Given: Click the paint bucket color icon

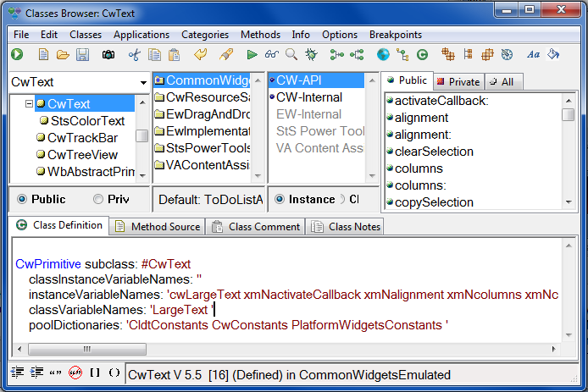Looking at the screenshot, I should click(x=554, y=55).
